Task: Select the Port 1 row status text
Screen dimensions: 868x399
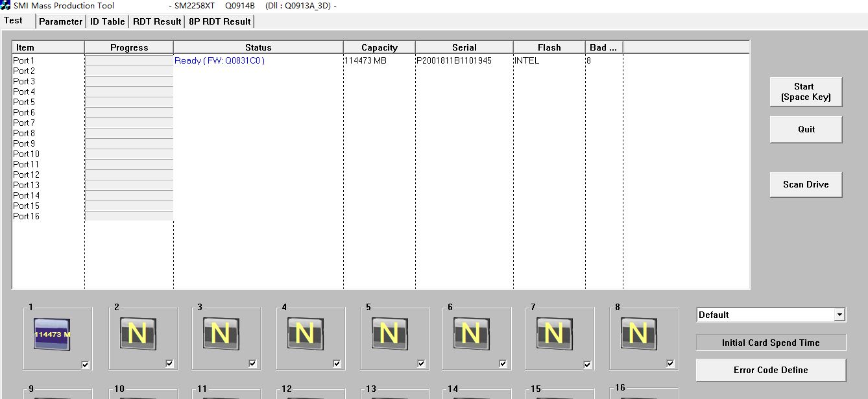Action: (219, 61)
